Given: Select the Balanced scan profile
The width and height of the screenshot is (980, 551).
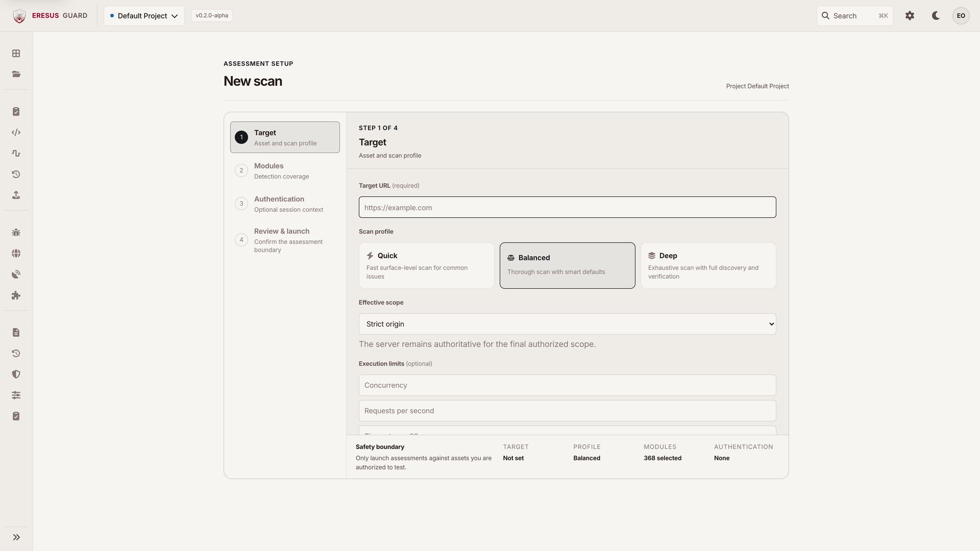Looking at the screenshot, I should pos(568,265).
